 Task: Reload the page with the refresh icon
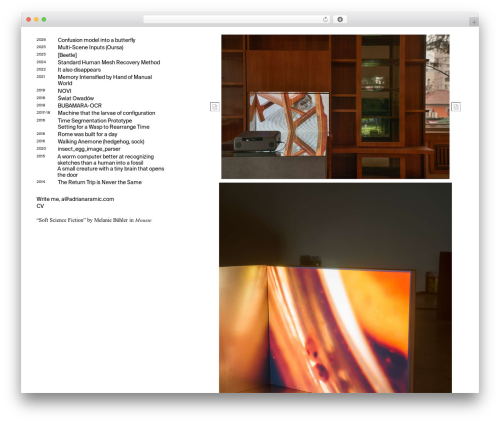pos(325,20)
